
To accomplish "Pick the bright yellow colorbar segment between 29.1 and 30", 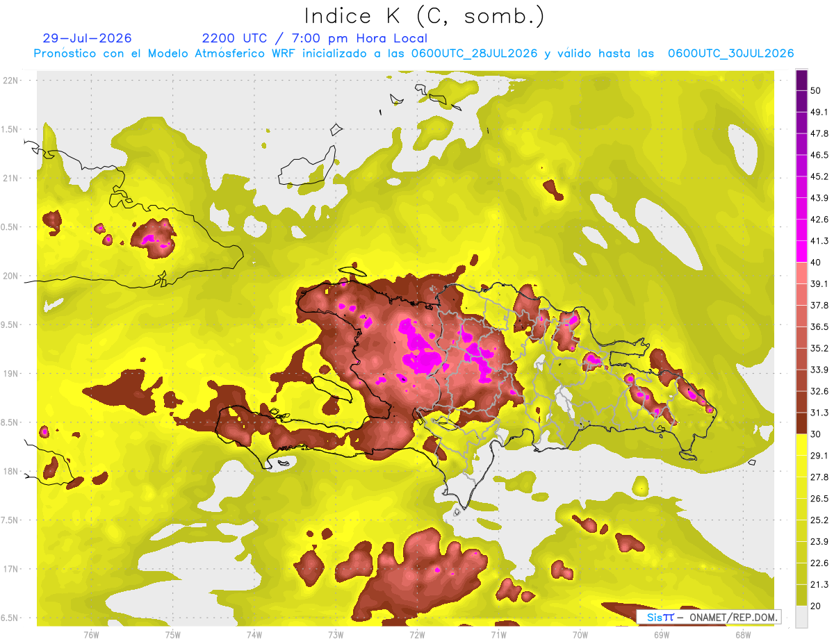I will pos(801,445).
